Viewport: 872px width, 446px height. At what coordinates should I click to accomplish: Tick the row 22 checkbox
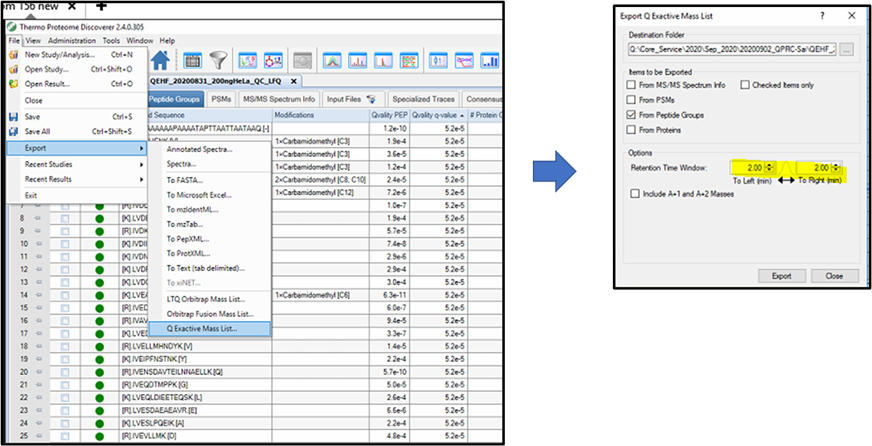click(x=65, y=397)
